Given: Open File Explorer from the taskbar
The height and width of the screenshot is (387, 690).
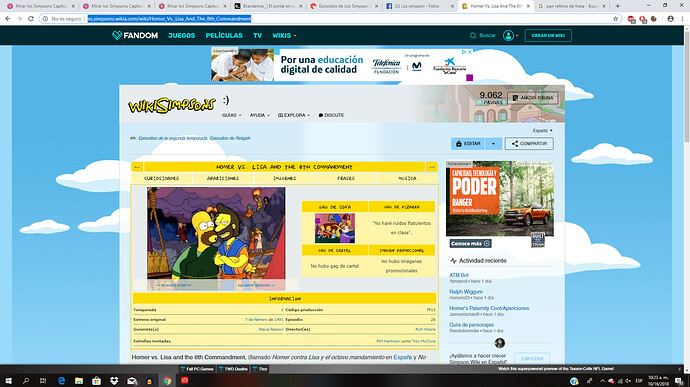Looking at the screenshot, I should point(79,381).
